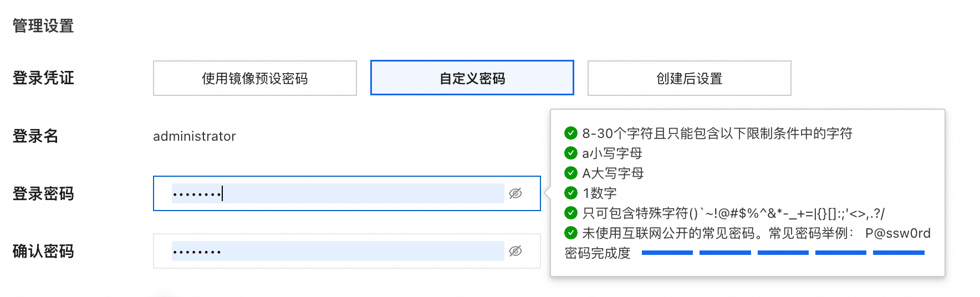Select the 自定义密码 option
This screenshot has height=297, width=980.
tap(472, 78)
